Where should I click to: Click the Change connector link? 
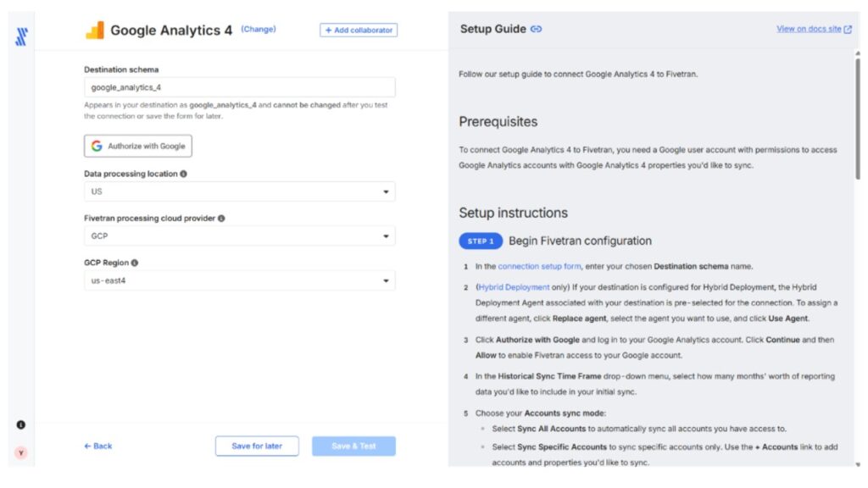coord(258,30)
